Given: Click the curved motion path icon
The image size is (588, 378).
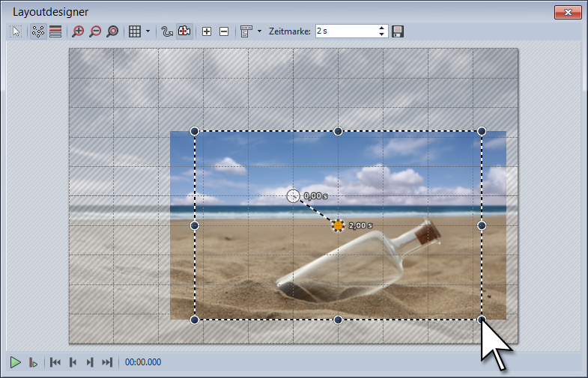Looking at the screenshot, I should coord(167,31).
